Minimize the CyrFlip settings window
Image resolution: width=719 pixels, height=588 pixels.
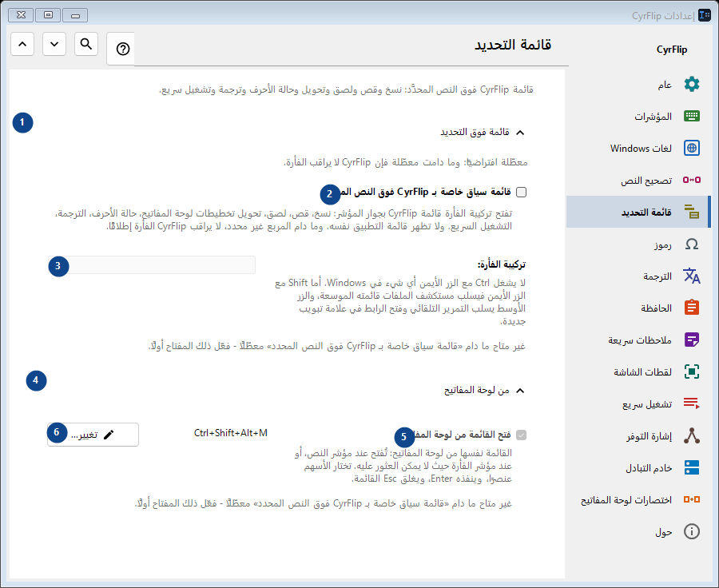coord(75,15)
